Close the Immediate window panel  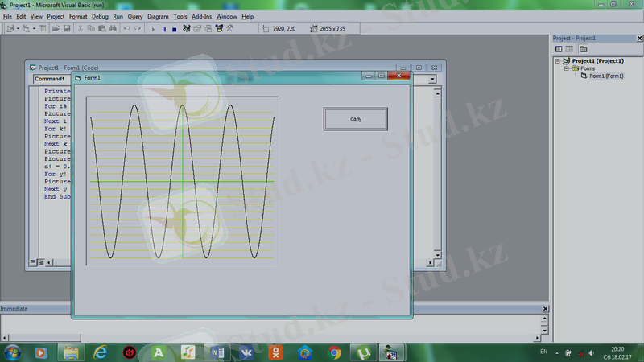[x=544, y=309]
